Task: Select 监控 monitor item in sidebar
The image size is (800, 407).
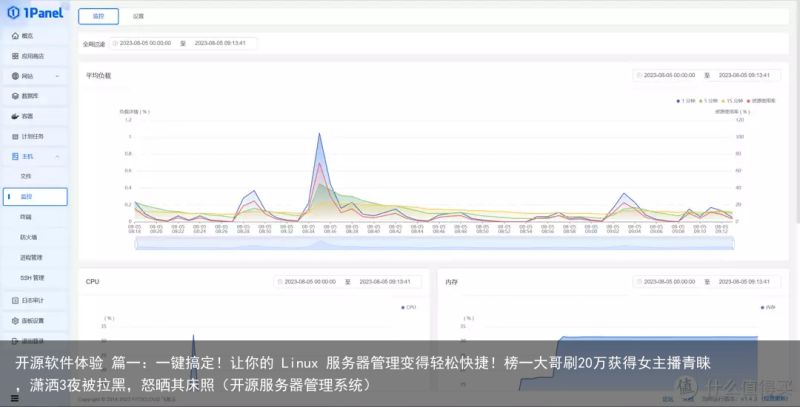Action: pos(35,196)
